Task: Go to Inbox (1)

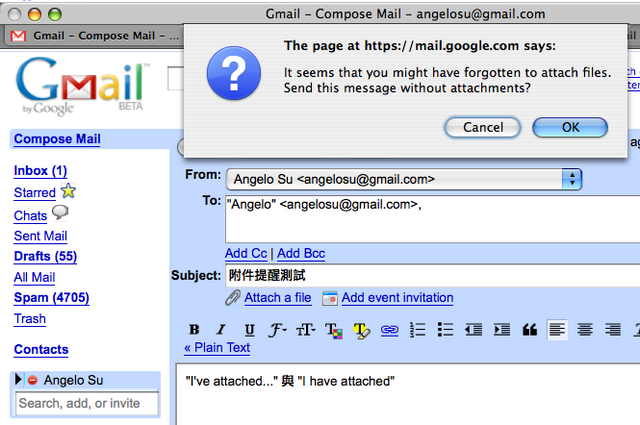Action: (40, 171)
